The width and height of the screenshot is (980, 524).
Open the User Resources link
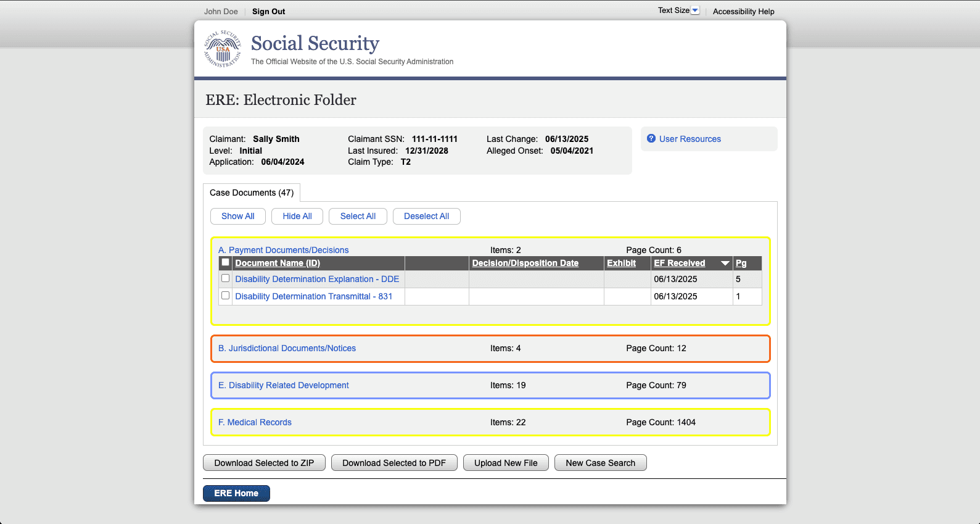[690, 139]
